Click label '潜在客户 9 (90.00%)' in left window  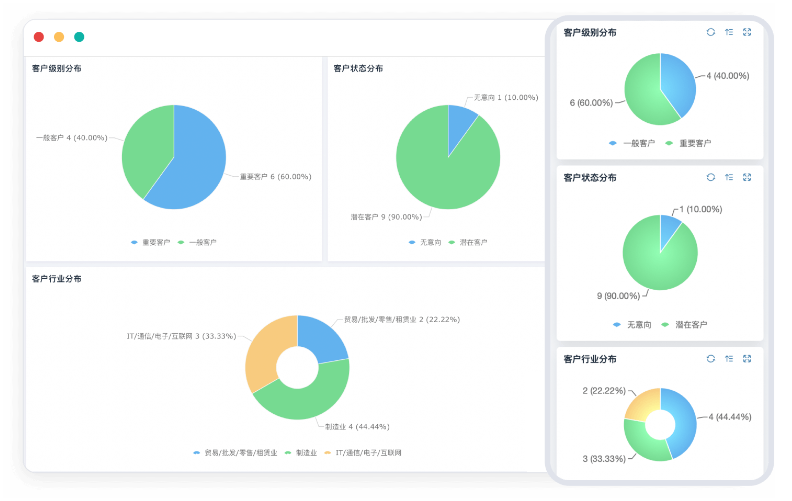click(386, 217)
